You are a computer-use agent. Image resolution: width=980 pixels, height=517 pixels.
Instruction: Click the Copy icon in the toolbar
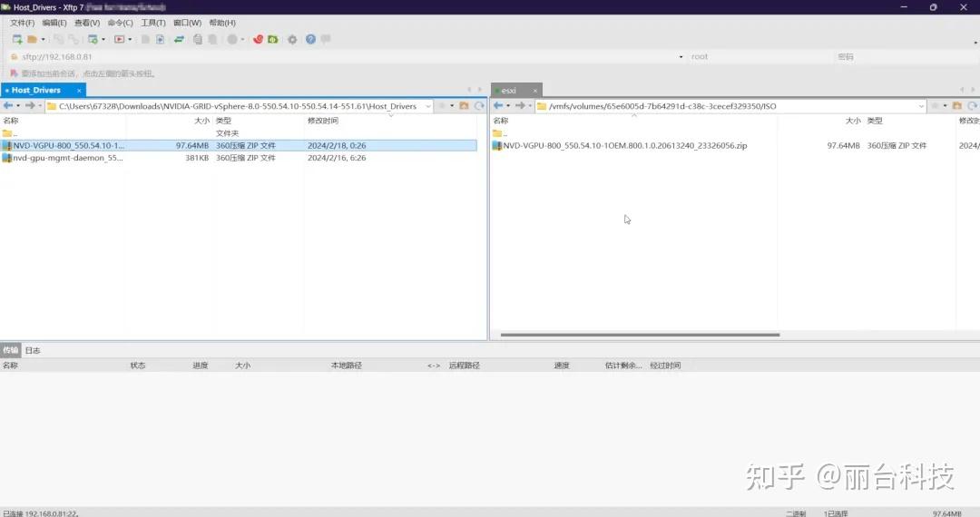(x=198, y=39)
